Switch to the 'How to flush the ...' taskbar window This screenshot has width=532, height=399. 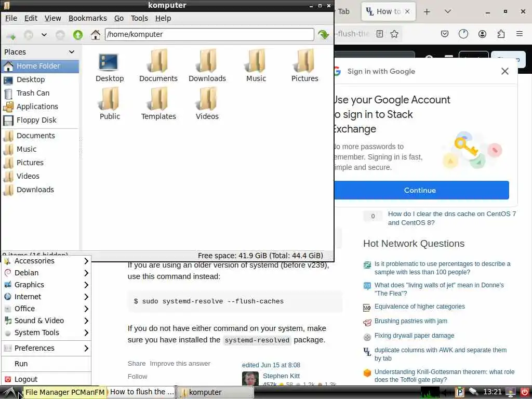tap(142, 392)
